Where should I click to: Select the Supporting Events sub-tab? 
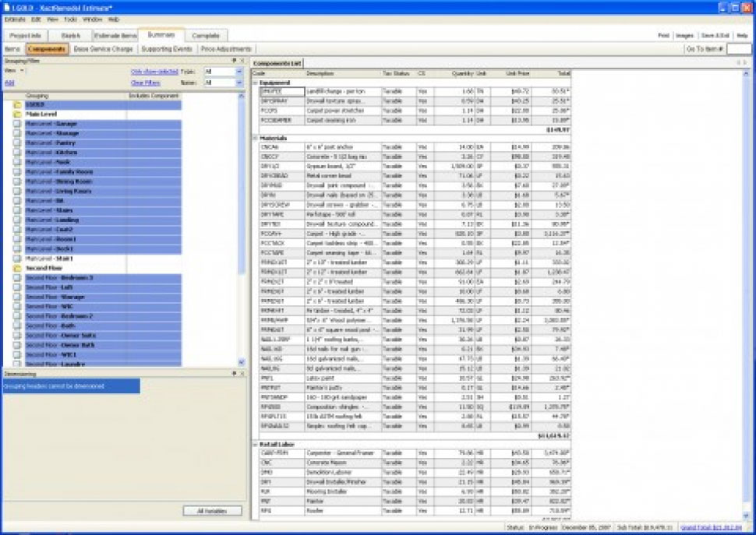(x=167, y=49)
